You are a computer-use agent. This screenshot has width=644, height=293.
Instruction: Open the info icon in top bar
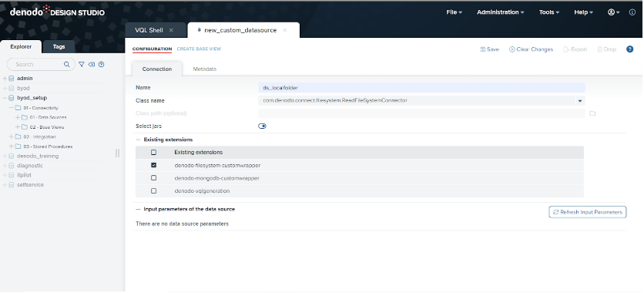point(632,12)
